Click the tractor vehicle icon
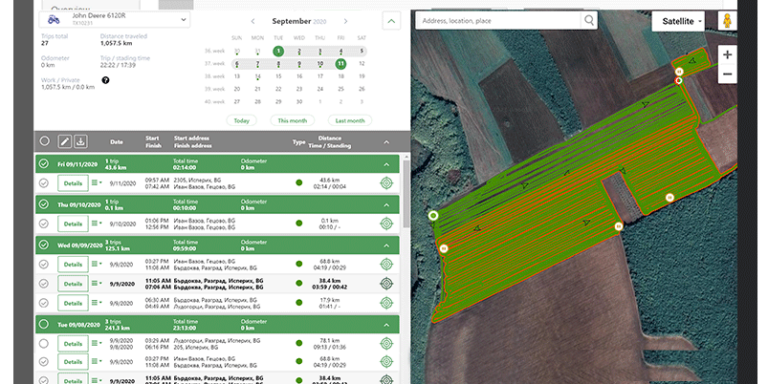768x384 pixels. [53, 19]
